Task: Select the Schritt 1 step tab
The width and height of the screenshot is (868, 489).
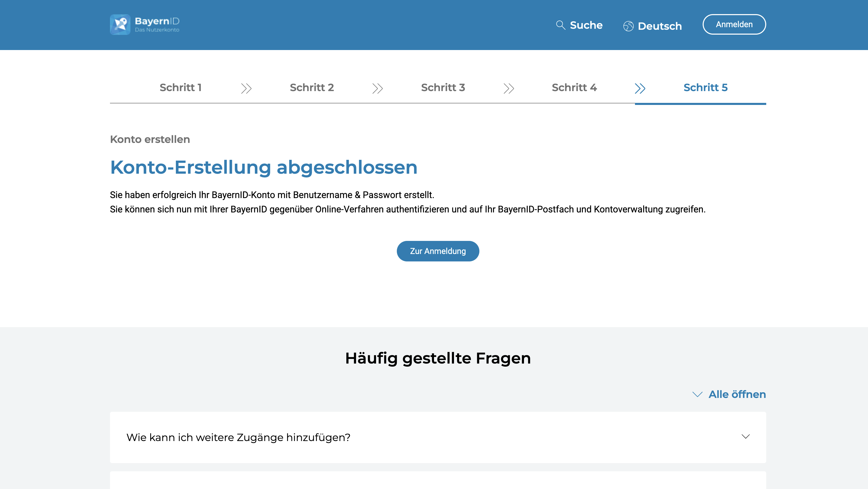Action: 181,88
